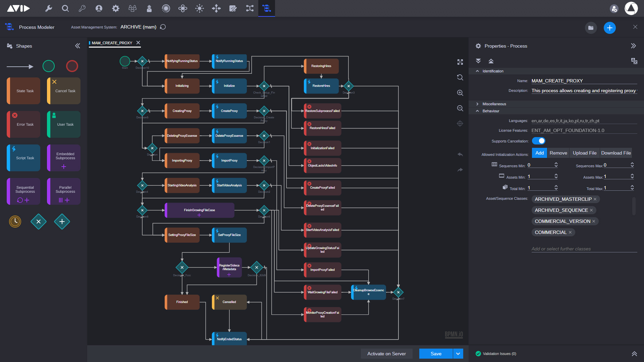
Task: Pick the green Start event shape
Action: click(49, 66)
